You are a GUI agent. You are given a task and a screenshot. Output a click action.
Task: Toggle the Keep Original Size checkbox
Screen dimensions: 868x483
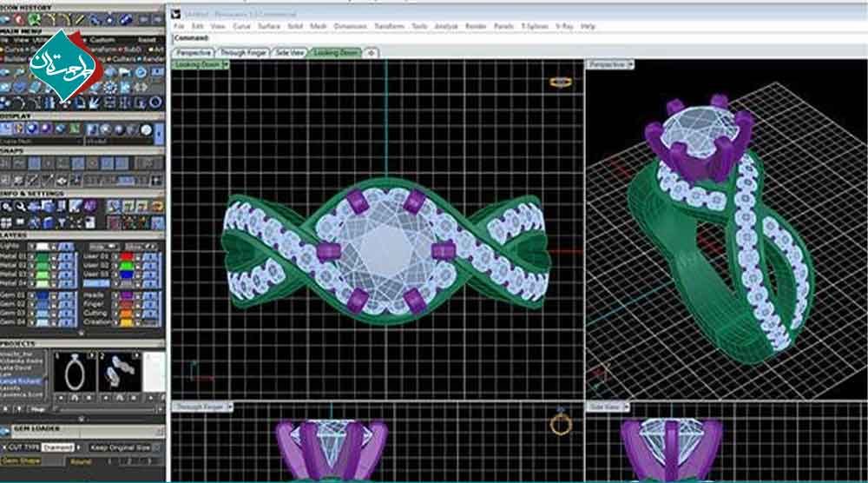pyautogui.click(x=158, y=447)
